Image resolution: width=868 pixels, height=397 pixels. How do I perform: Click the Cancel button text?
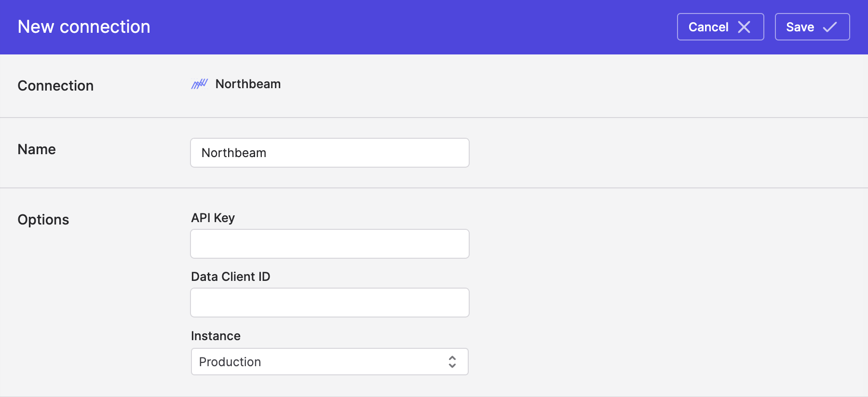click(x=708, y=27)
